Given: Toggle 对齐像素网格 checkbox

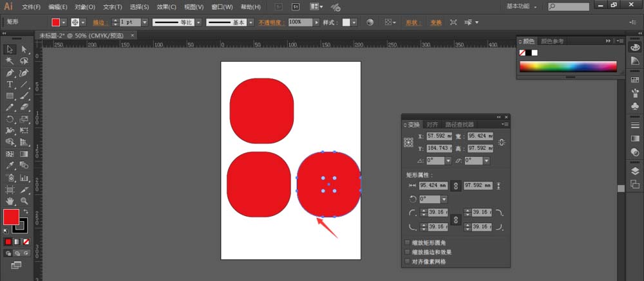Looking at the screenshot, I should (408, 261).
